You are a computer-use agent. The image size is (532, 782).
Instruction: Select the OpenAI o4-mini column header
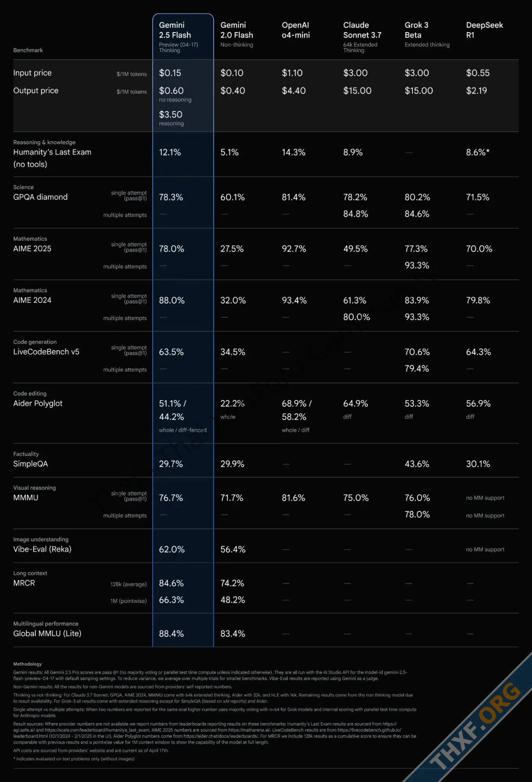click(x=296, y=30)
